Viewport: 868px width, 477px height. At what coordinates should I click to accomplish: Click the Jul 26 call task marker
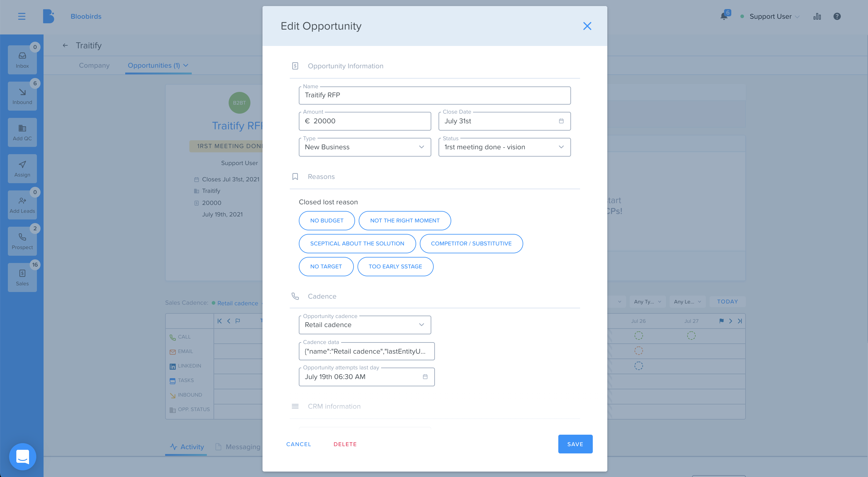pos(638,336)
